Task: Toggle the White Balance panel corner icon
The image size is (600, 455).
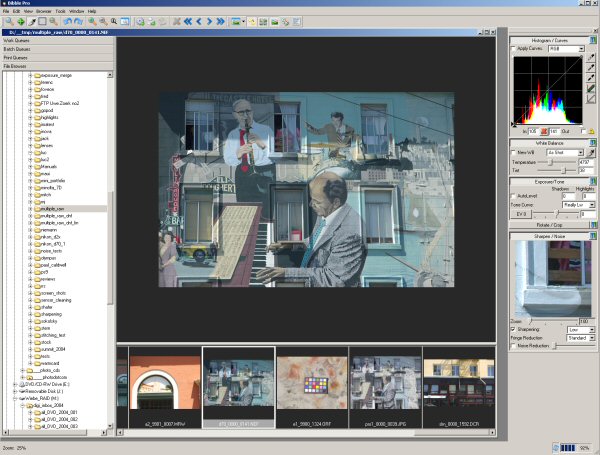Action: click(x=593, y=143)
